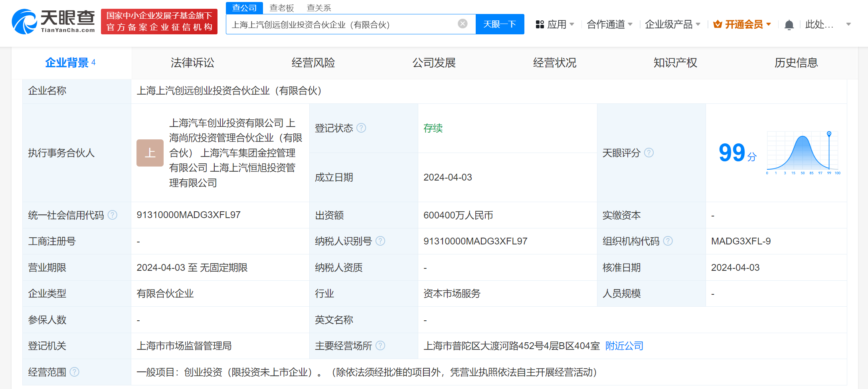Viewport: 868px width, 389px height.
Task: Clear the search box text
Action: tap(463, 24)
